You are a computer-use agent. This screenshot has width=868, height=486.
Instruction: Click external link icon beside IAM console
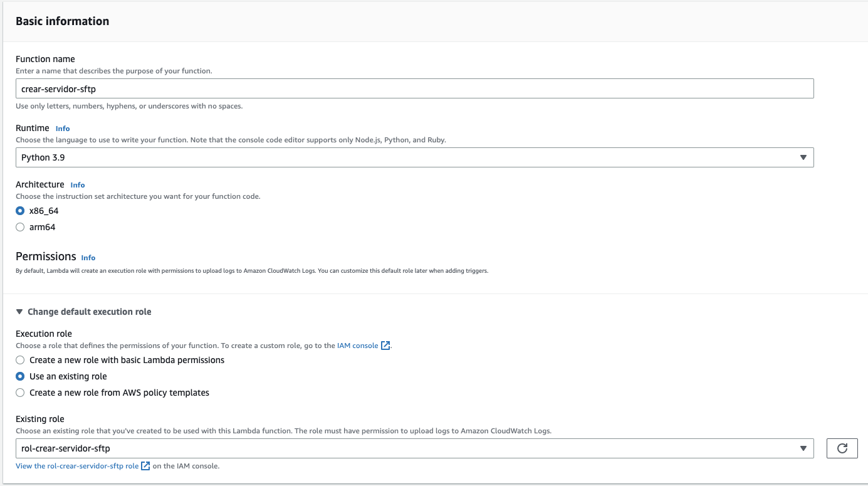point(385,346)
